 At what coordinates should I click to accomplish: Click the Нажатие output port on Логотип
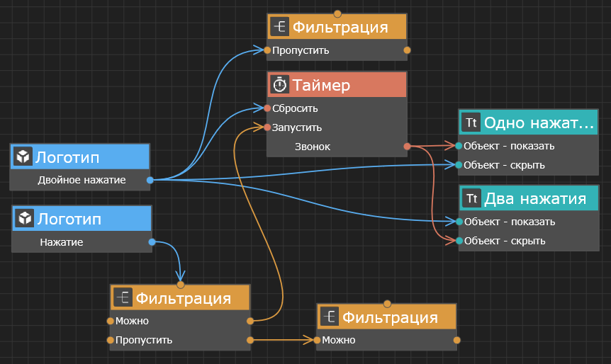(152, 242)
